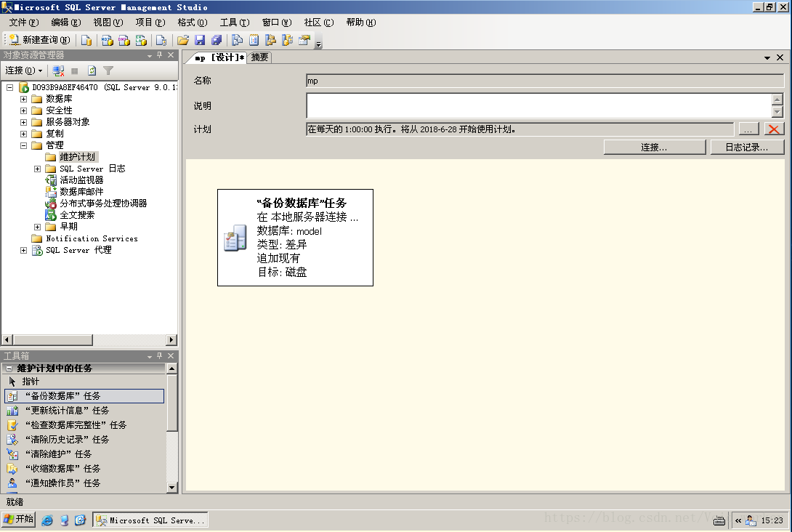Select Notification Services in the tree
Image resolution: width=792 pixels, height=532 pixels.
tap(92, 238)
